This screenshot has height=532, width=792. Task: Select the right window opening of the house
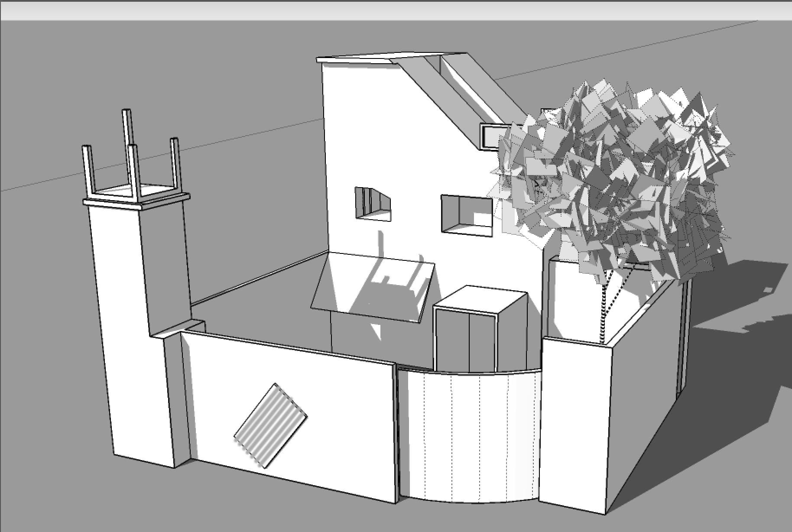467,216
